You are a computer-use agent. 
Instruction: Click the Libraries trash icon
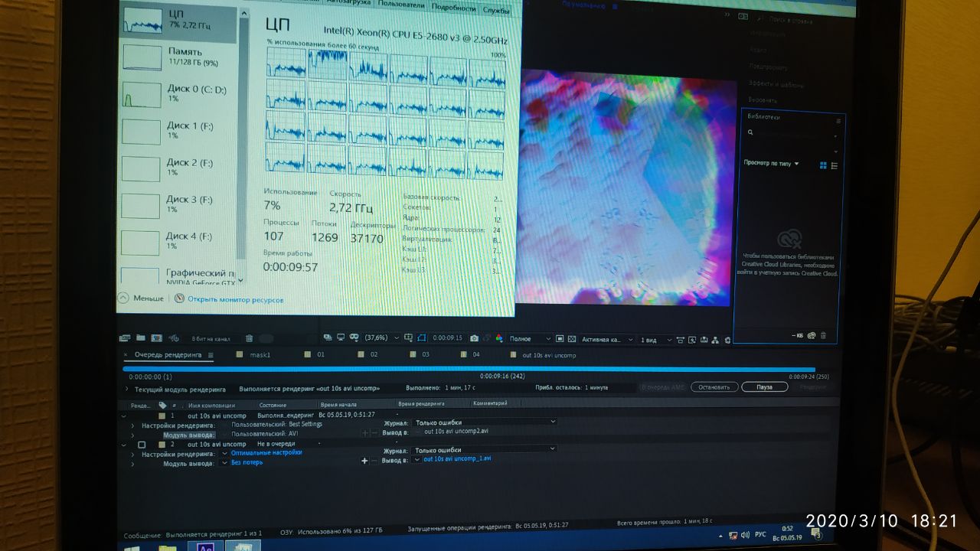coord(824,335)
